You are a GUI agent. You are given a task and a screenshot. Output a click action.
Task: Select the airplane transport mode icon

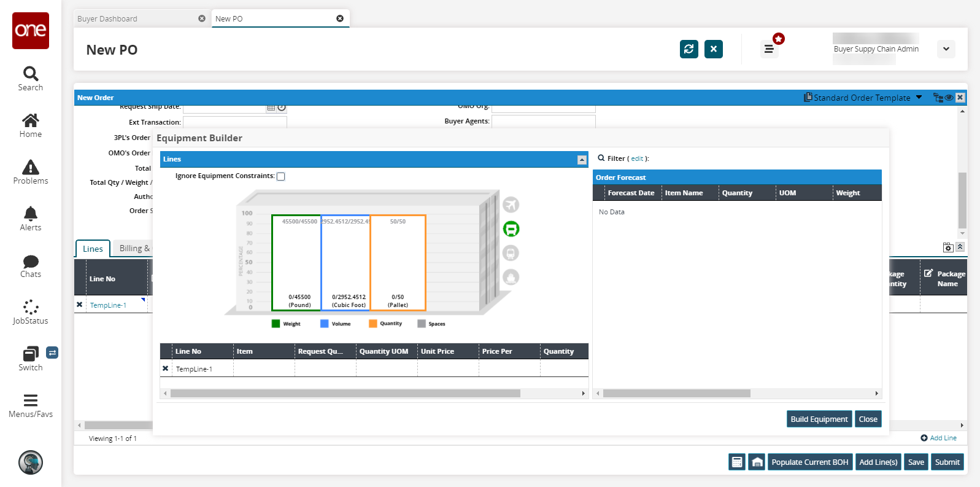tap(511, 205)
